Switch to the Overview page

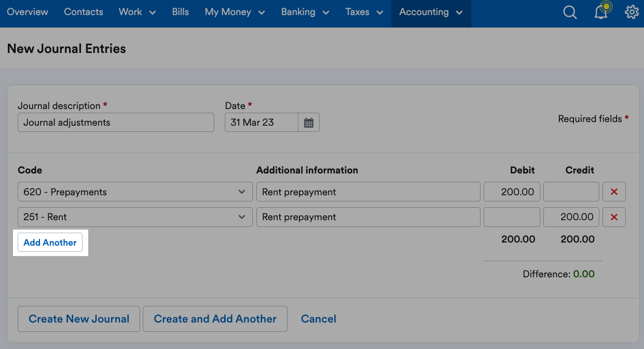click(27, 12)
